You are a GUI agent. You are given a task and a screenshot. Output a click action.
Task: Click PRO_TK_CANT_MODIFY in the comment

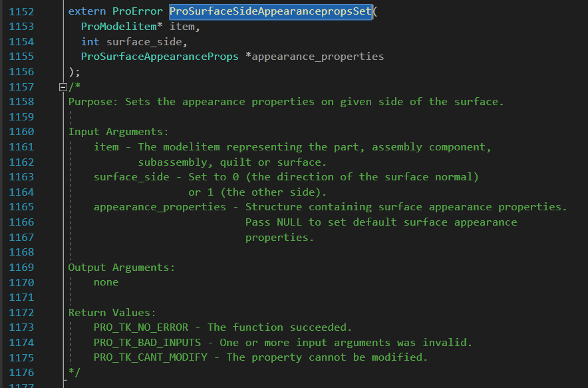150,357
